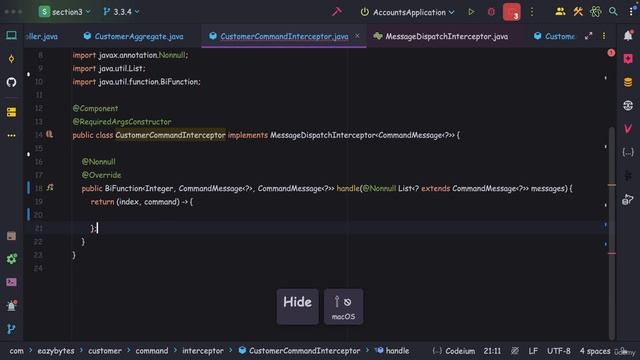Open AccountsApplication run configuration dropdown

[408, 12]
